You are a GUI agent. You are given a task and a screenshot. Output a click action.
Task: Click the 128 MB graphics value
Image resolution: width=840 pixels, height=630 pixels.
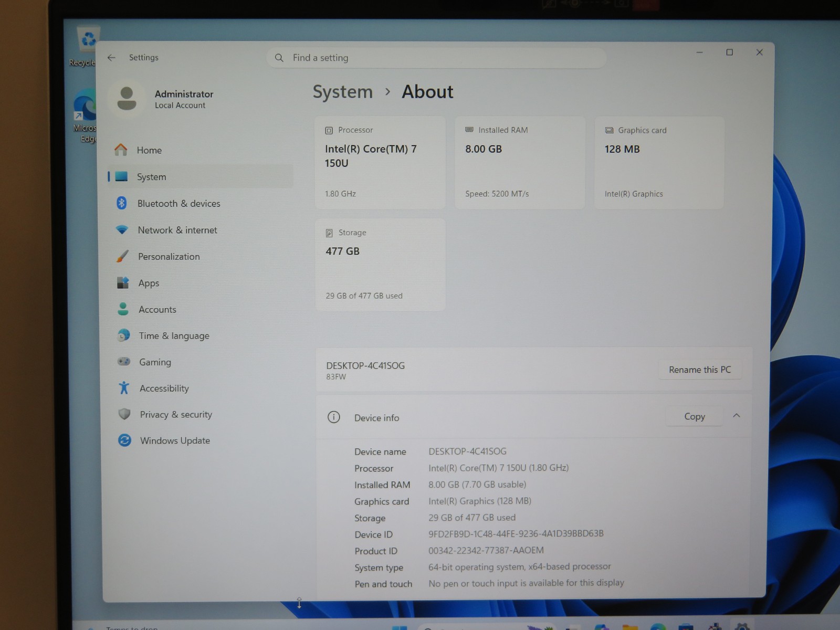[622, 149]
